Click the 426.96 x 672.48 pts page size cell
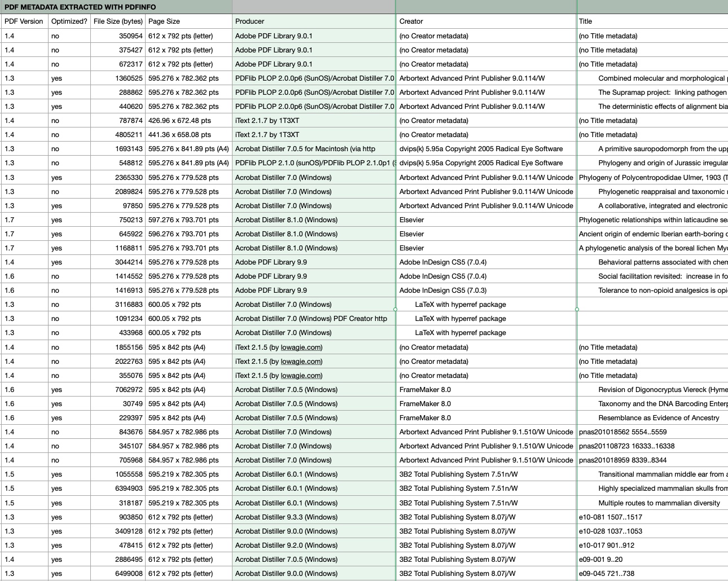Image resolution: width=728 pixels, height=581 pixels. [188, 121]
